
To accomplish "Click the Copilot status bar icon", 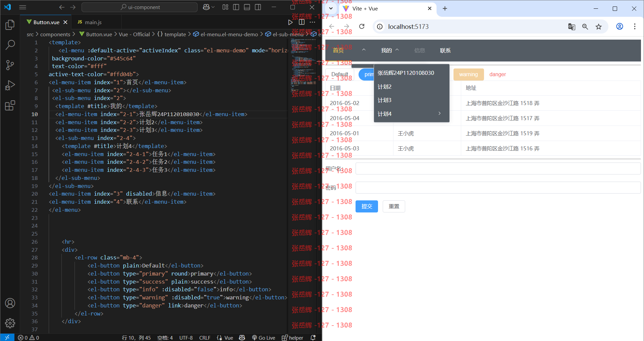I will pyautogui.click(x=242, y=338).
